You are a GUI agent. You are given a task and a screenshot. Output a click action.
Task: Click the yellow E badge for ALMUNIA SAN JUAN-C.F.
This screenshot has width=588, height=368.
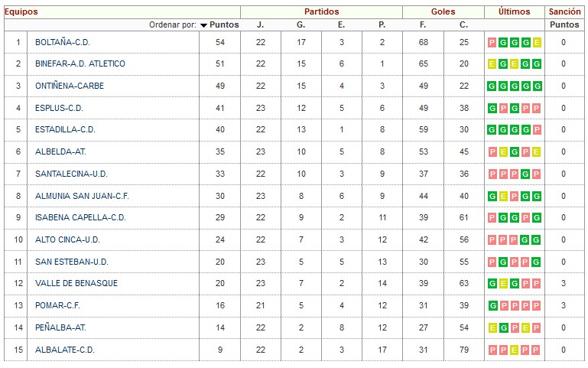coord(503,196)
